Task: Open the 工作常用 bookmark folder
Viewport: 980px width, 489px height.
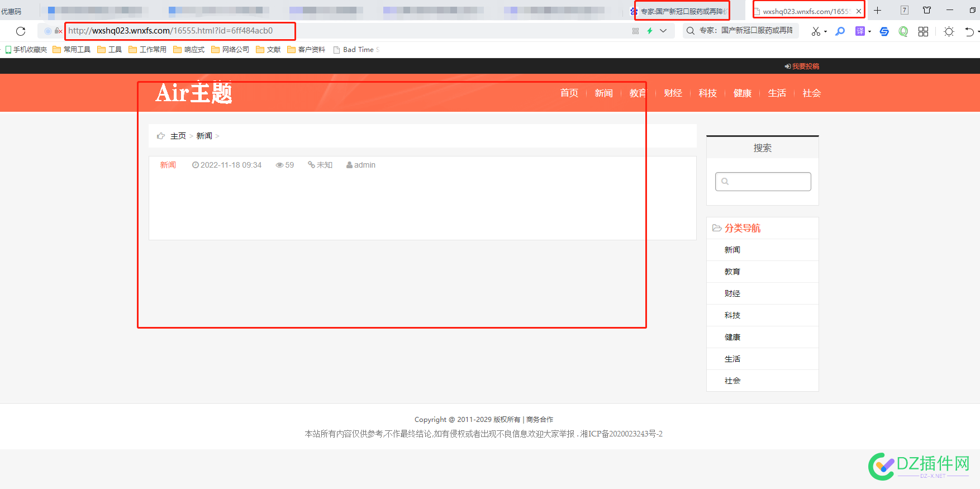Action: pyautogui.click(x=148, y=50)
